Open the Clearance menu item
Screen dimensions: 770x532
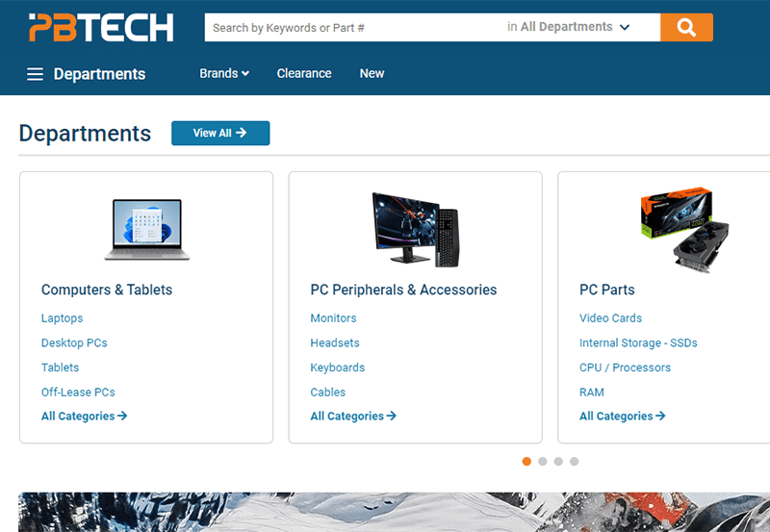pyautogui.click(x=304, y=74)
